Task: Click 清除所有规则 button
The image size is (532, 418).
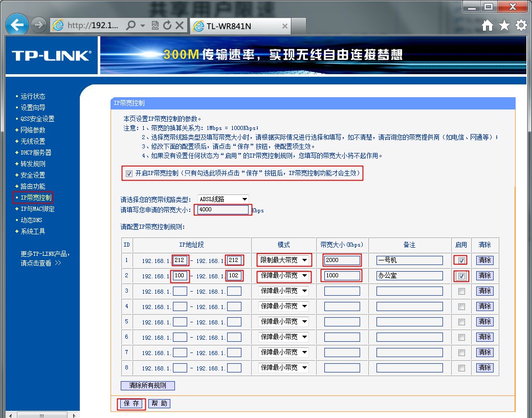Action: pyautogui.click(x=148, y=385)
